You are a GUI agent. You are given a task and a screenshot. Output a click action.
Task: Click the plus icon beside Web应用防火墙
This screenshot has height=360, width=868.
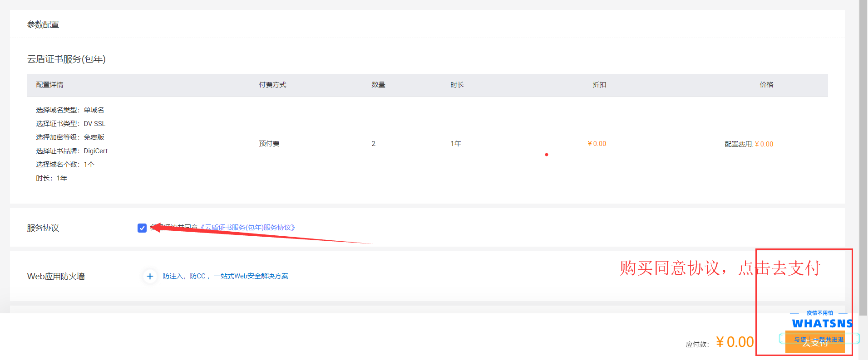[150, 276]
